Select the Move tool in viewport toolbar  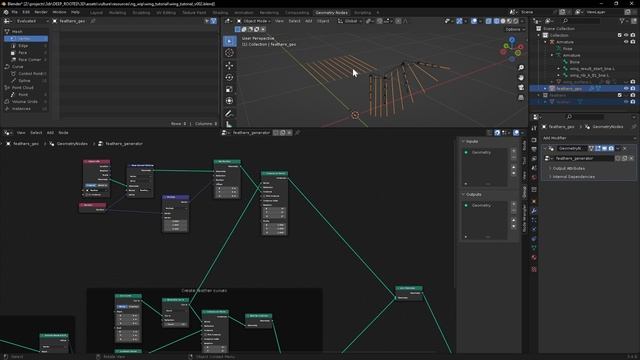(229, 65)
